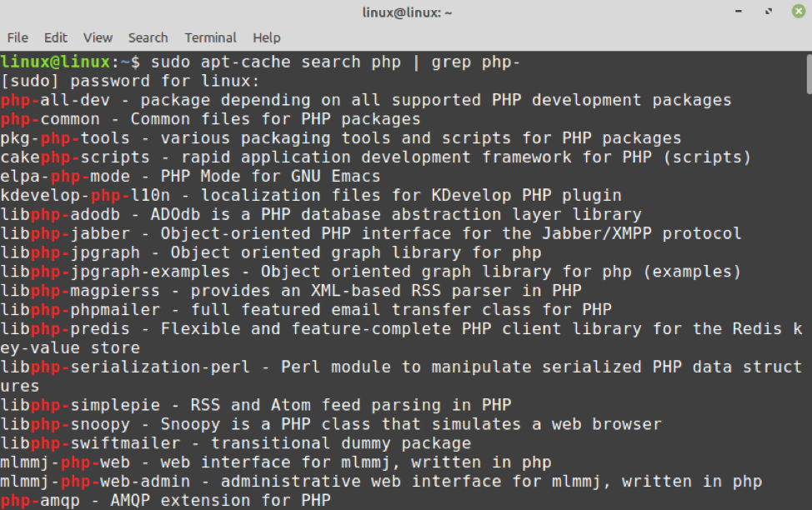This screenshot has height=510, width=812.
Task: Click the libphp-snoopy package name
Action: pyautogui.click(x=65, y=424)
